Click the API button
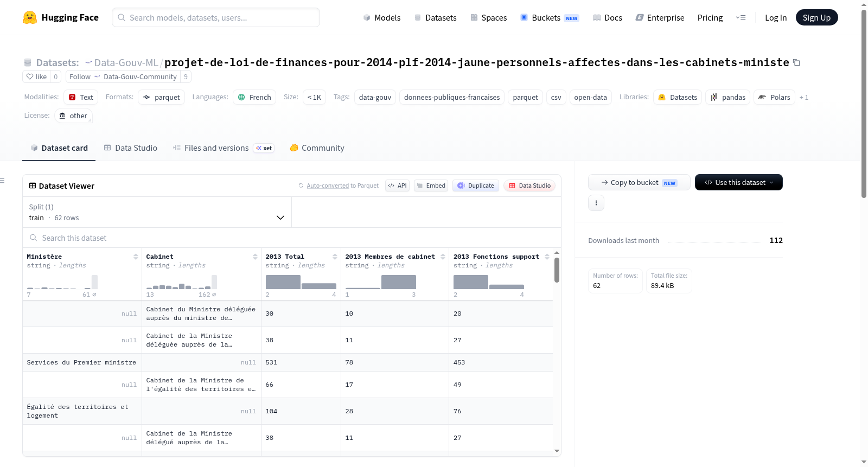The width and height of the screenshot is (868, 467). pos(397,185)
